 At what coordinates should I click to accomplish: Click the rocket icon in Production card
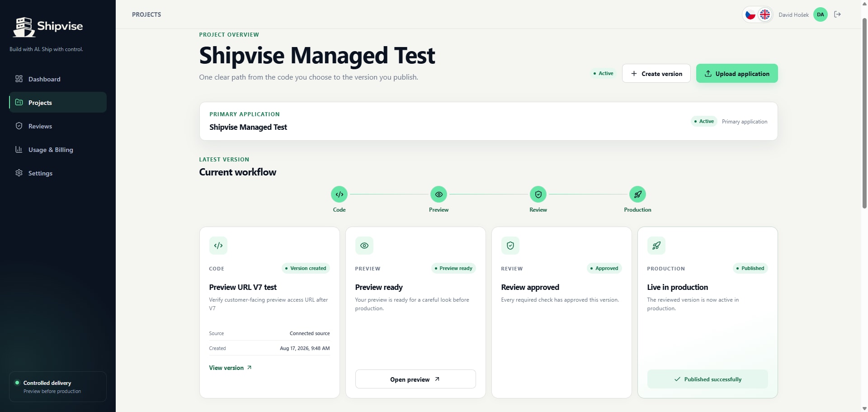[656, 246]
